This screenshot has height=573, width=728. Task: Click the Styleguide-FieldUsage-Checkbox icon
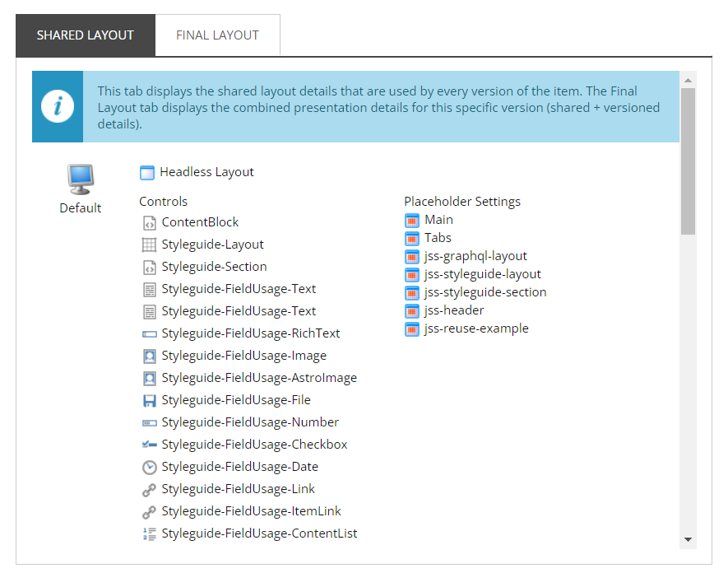point(149,445)
